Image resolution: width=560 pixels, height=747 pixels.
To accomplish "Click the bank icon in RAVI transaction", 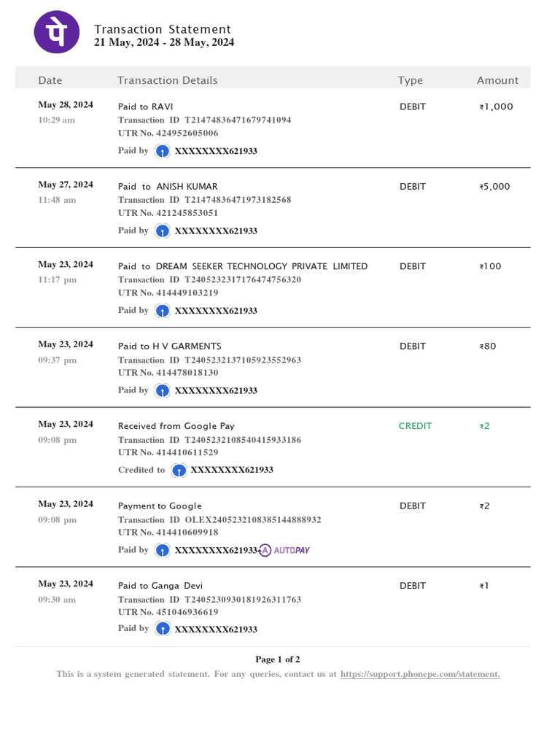I will point(163,152).
